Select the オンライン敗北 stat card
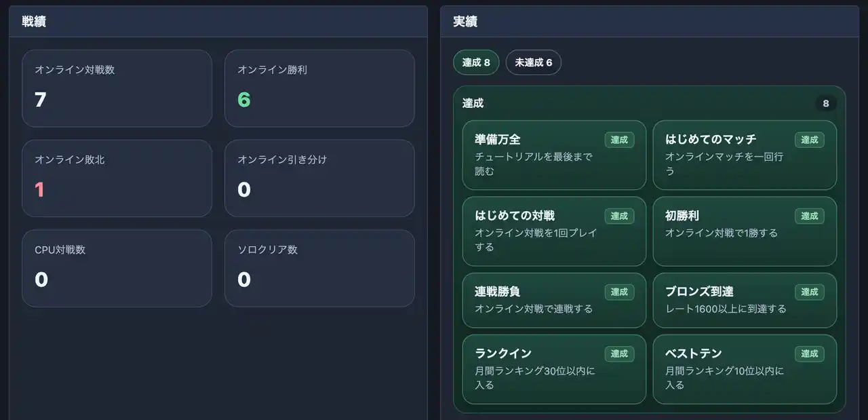Screen dimensions: 868x420 click(117, 178)
